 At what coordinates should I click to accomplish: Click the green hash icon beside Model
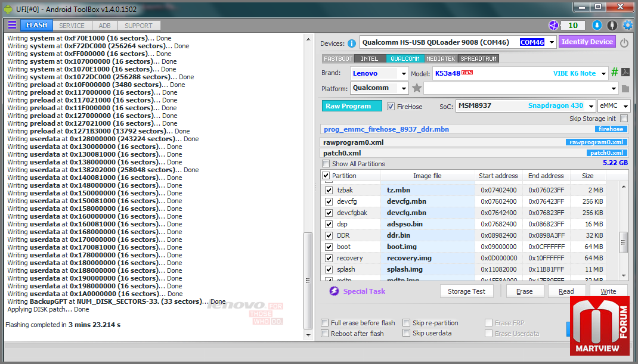click(x=615, y=73)
